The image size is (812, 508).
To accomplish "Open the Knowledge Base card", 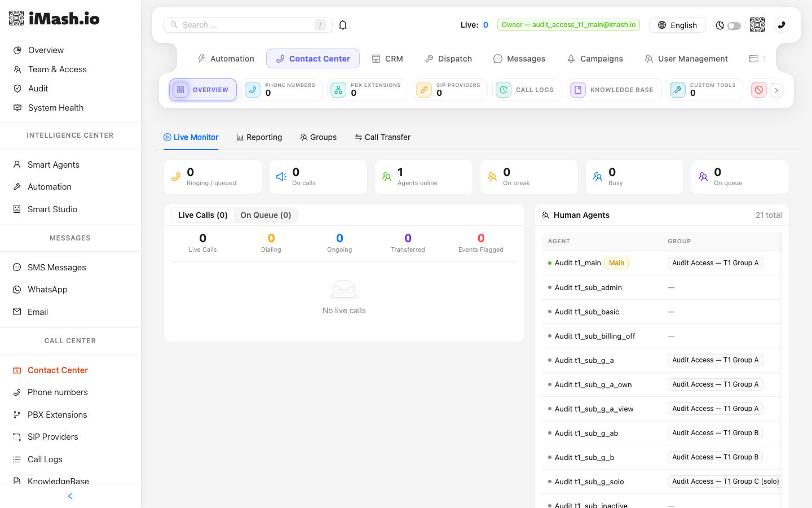I will pos(614,90).
